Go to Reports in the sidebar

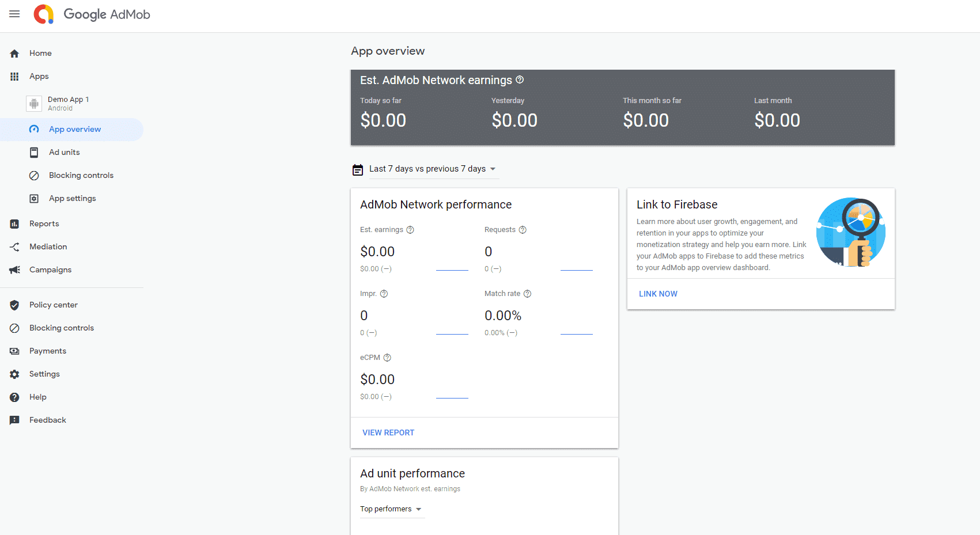44,224
